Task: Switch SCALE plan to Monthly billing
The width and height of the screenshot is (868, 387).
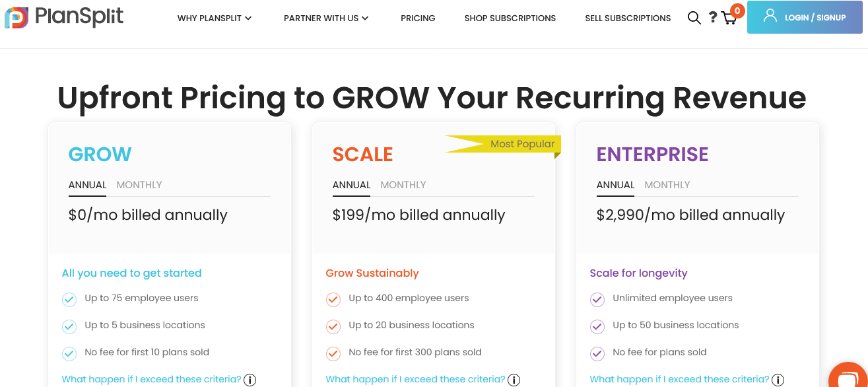Action: coord(403,185)
